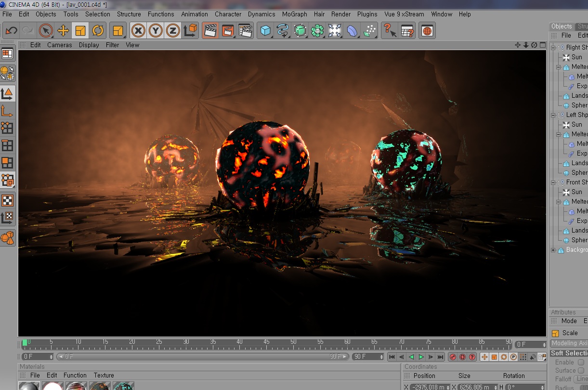
Task: Open the NURBS objects icon
Action: [x=300, y=31]
